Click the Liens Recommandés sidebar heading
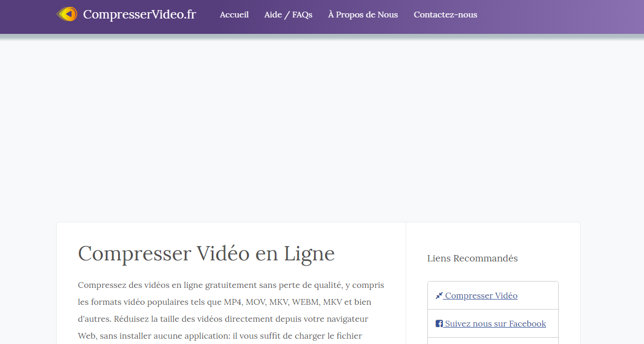The image size is (644, 344). (x=472, y=258)
